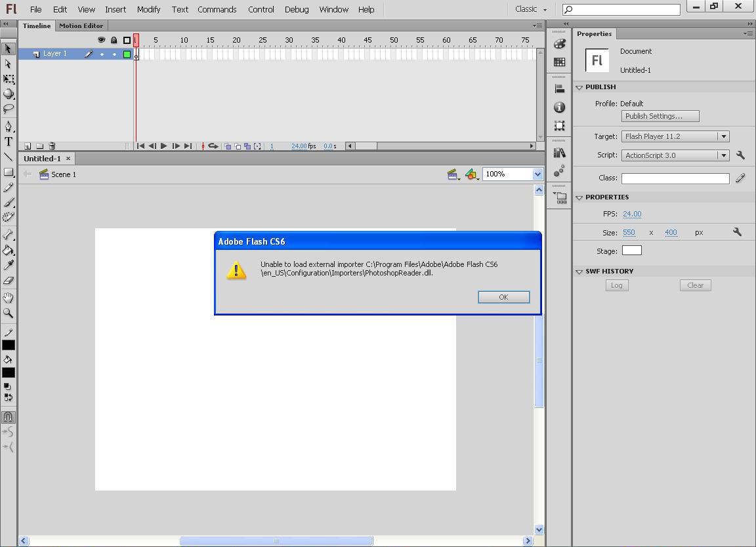
Task: Click the Stage color swatch
Action: click(x=631, y=251)
